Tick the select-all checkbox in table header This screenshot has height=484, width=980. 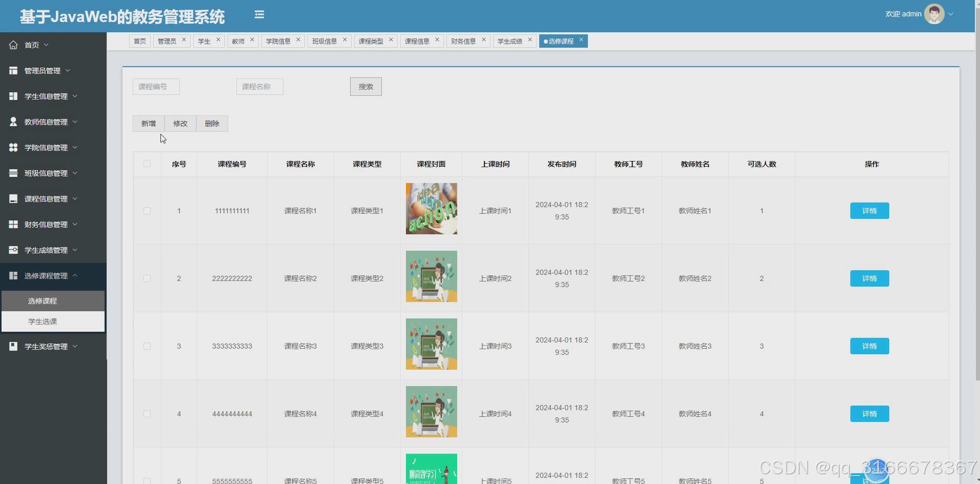[147, 164]
